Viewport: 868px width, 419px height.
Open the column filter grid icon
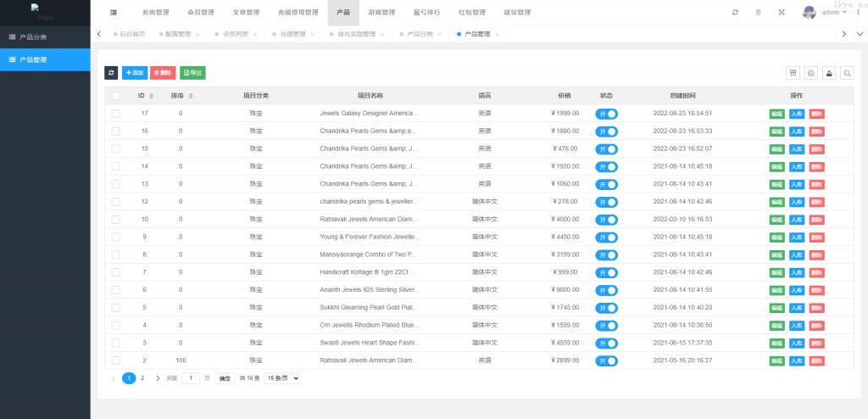pos(793,73)
